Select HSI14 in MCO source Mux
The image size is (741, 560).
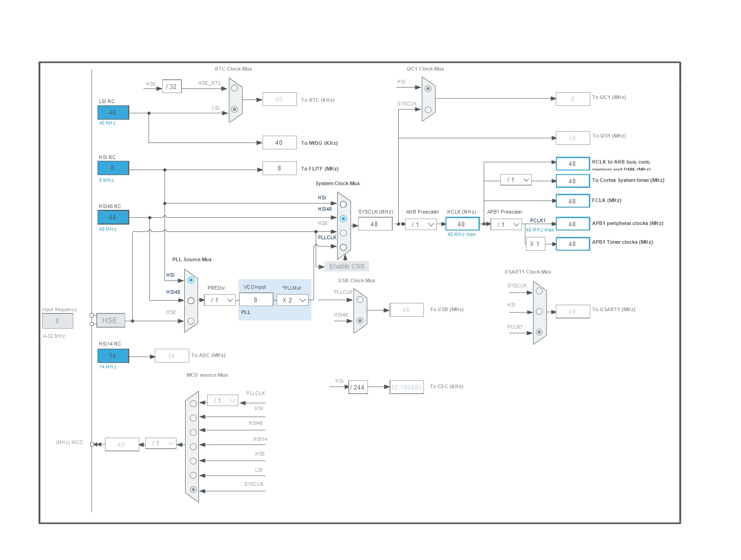[x=193, y=446]
